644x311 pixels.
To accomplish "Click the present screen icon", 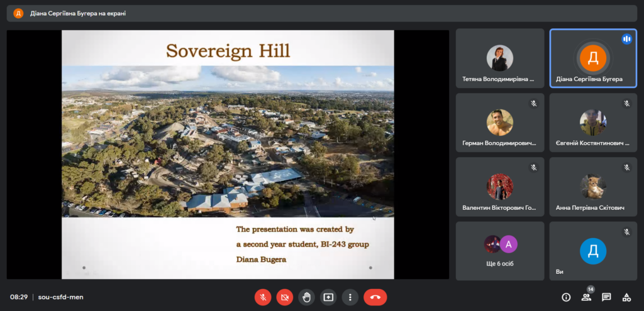I will (328, 297).
